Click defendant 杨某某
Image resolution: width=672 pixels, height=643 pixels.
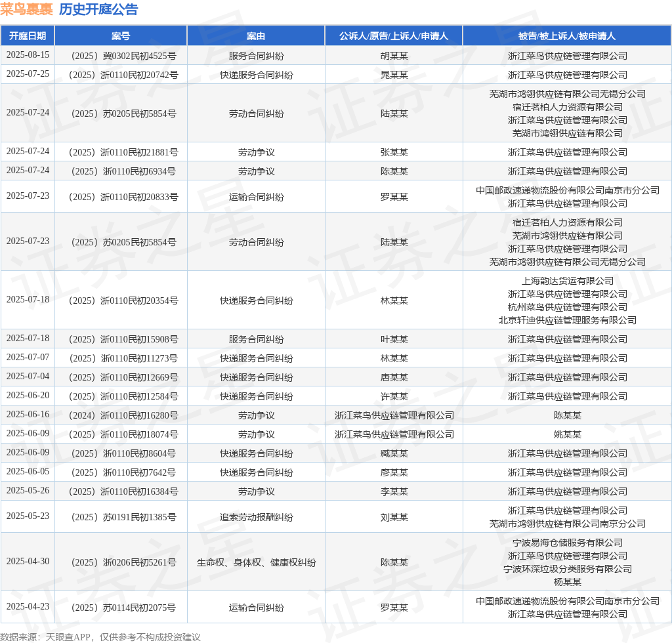[x=568, y=582]
